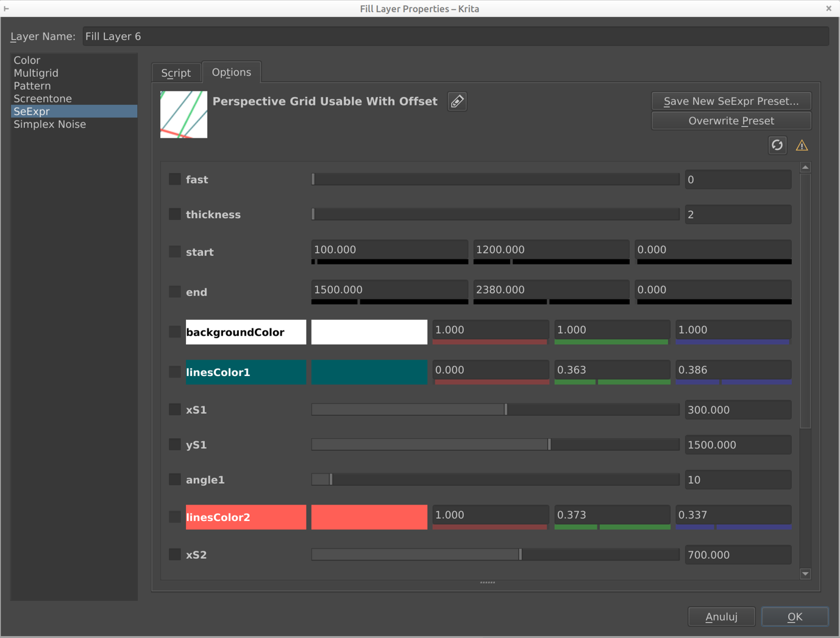
Task: Click the pencil rename preset icon
Action: pyautogui.click(x=457, y=102)
